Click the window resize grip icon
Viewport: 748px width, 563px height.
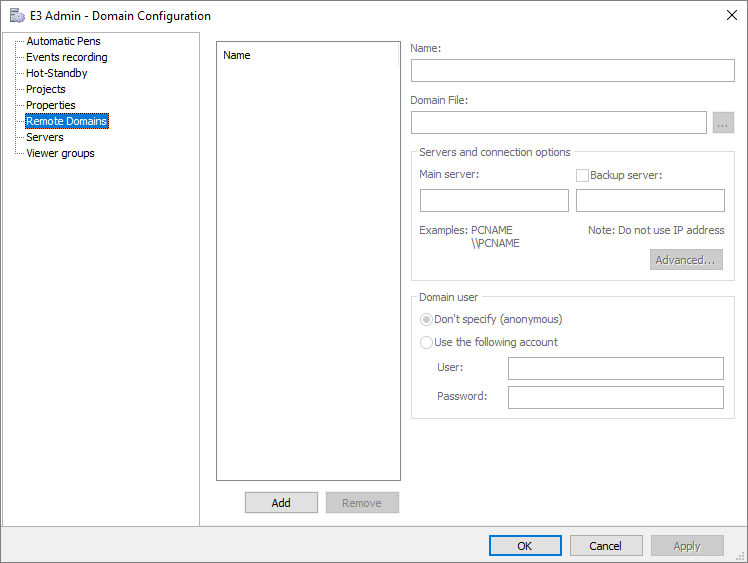pos(740,556)
